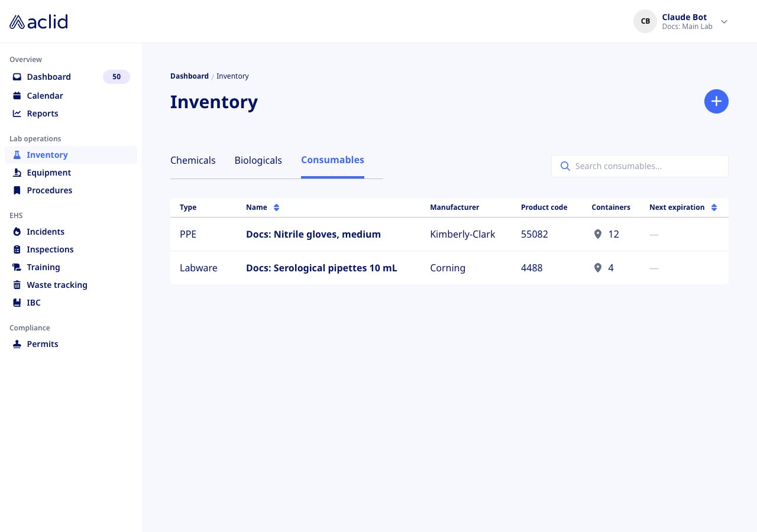Click the Manufacturer column header
Viewport: 757px width, 532px height.
pyautogui.click(x=455, y=207)
